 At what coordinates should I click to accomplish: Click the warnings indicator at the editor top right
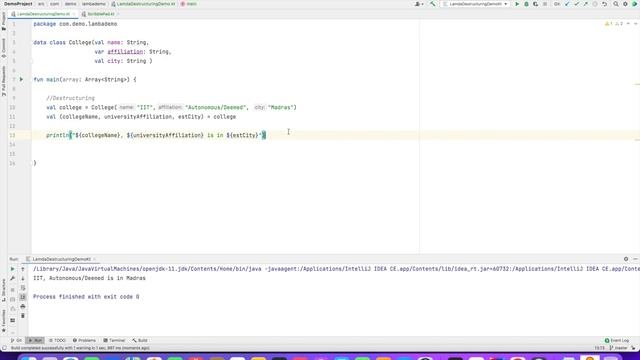click(613, 24)
